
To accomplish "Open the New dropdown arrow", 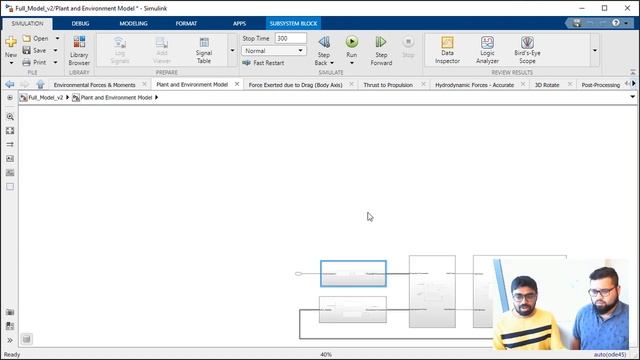I will point(11,63).
